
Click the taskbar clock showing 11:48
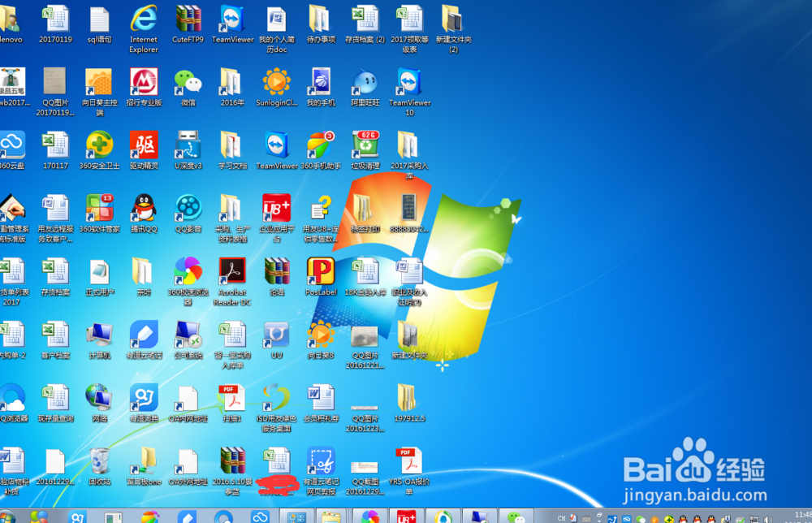[802, 517]
